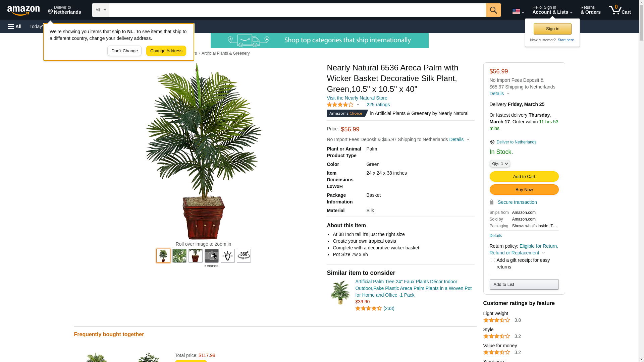
Task: Click the Deliver to Netherlands location icon
Action: [x=492, y=142]
